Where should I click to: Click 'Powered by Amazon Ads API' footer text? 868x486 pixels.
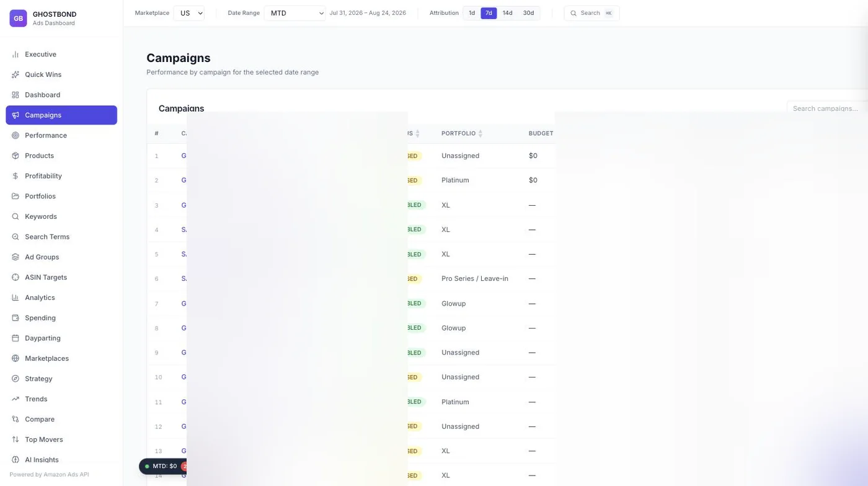50,475
